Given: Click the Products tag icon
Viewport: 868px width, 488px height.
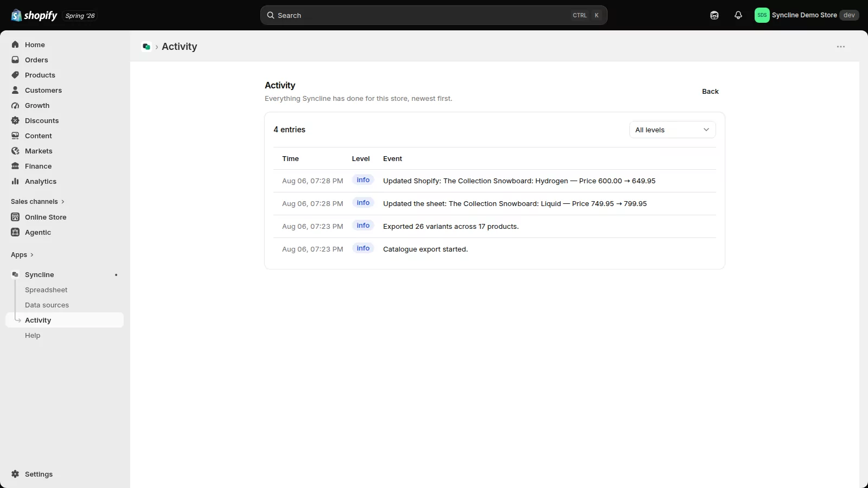Looking at the screenshot, I should [x=15, y=75].
